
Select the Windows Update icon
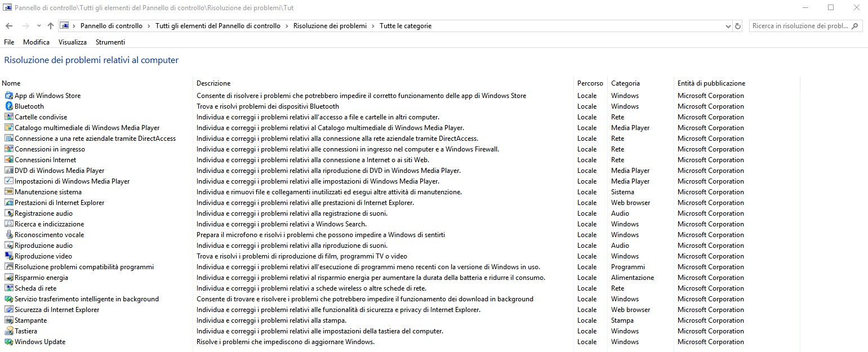(x=8, y=342)
